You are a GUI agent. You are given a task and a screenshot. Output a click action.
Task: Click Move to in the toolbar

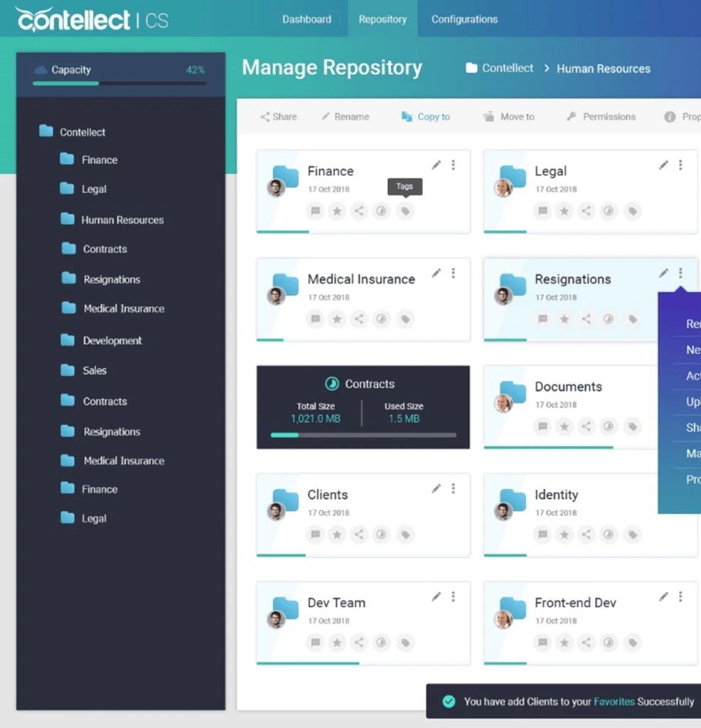[509, 117]
